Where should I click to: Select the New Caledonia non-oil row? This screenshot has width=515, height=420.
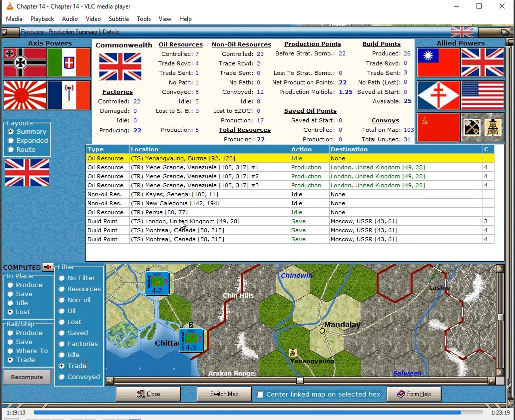(290, 203)
